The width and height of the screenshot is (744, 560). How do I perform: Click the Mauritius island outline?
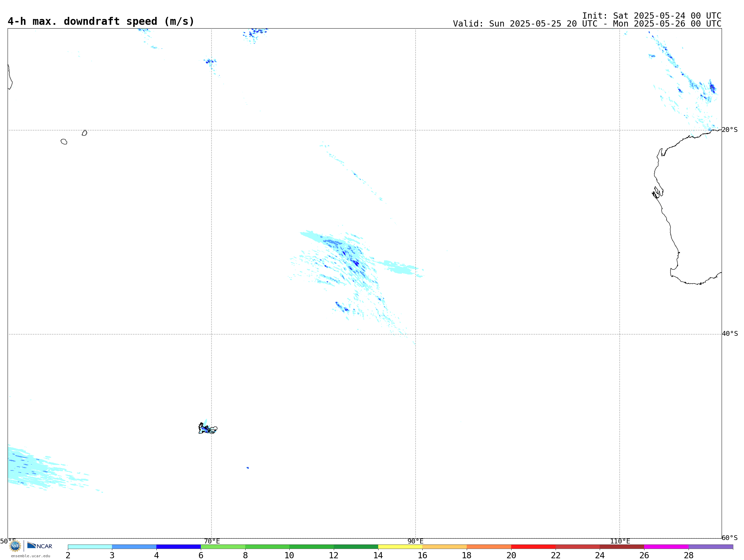click(84, 133)
